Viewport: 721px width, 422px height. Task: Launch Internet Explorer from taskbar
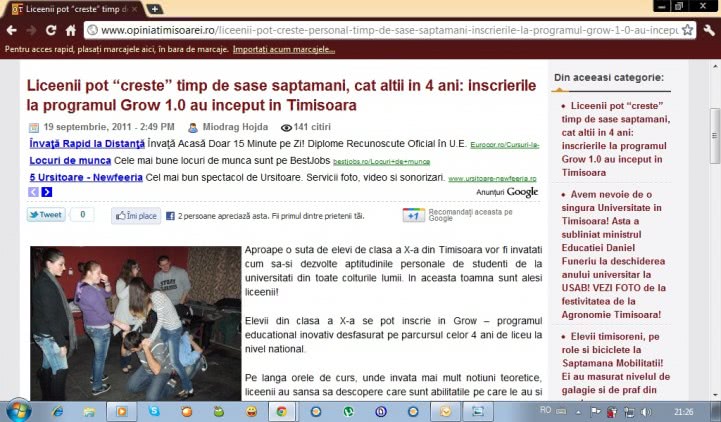tap(57, 411)
